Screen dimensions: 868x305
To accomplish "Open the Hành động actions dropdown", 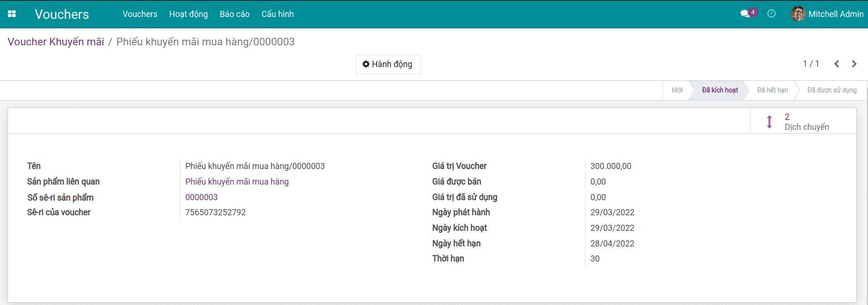I will (x=388, y=64).
